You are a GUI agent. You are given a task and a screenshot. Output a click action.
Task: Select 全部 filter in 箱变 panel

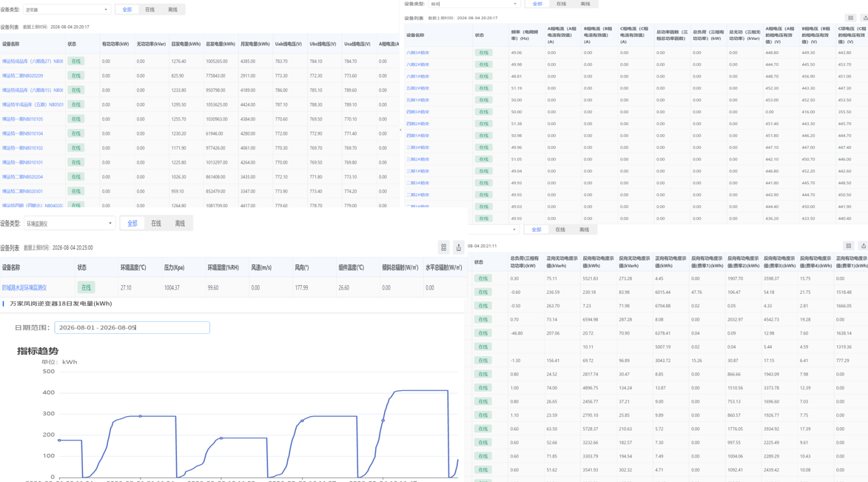(x=537, y=4)
